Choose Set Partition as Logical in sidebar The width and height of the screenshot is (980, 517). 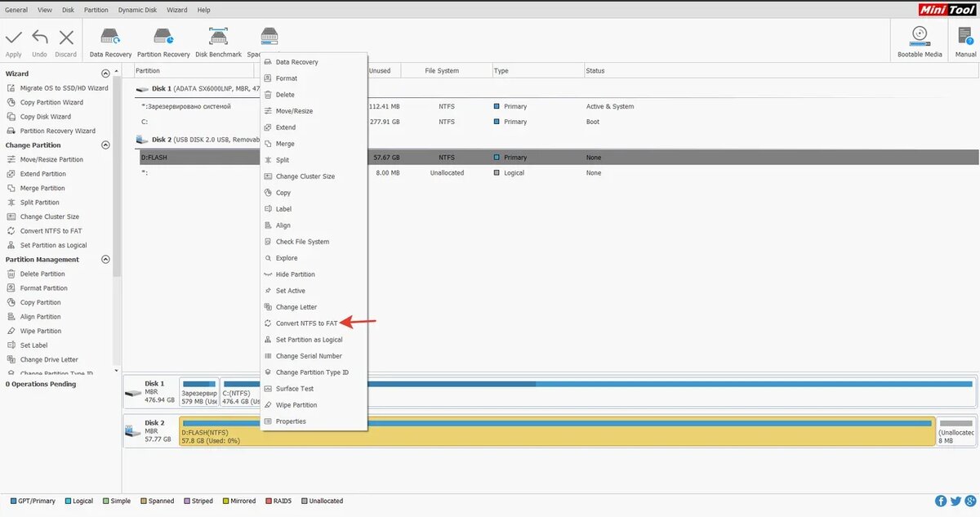47,245
